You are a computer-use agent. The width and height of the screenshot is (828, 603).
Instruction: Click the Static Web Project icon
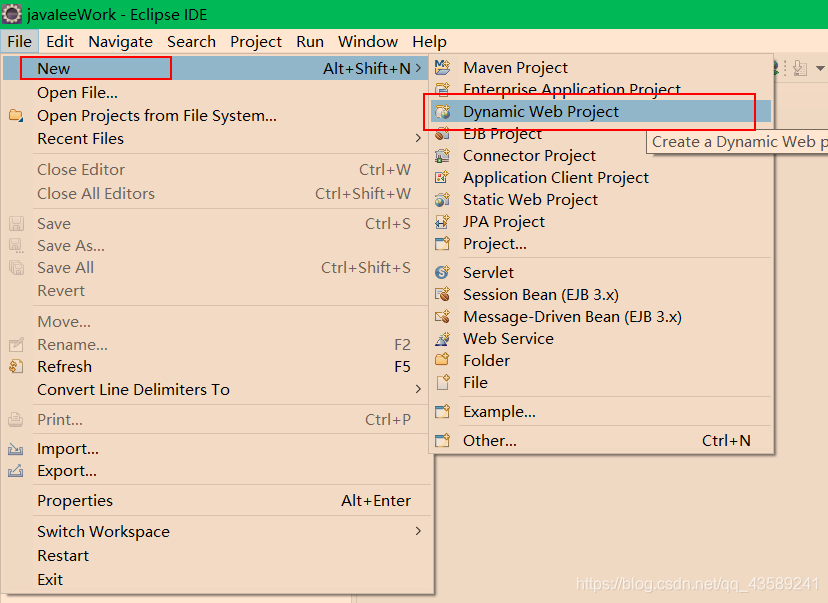click(443, 200)
